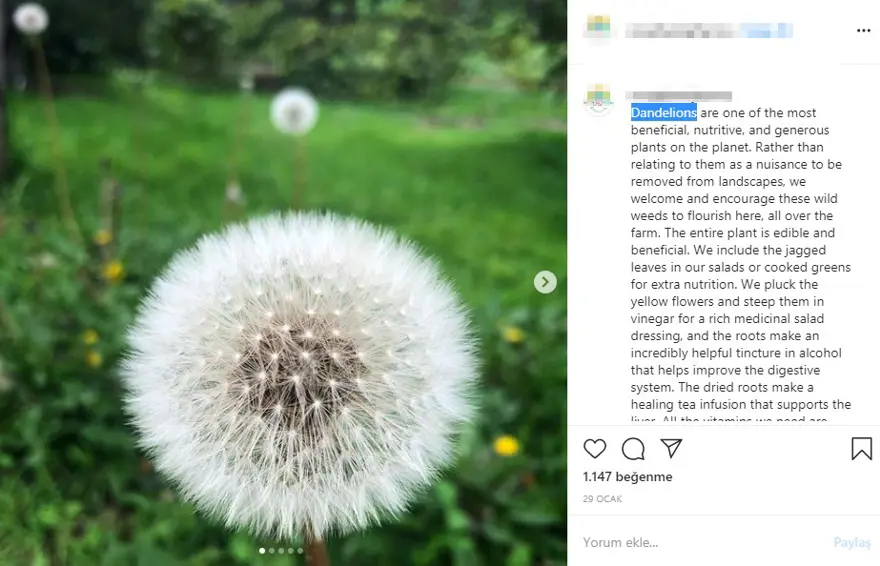Viewport: 880px width, 566px height.
Task: Select the second carousel dot indicator
Action: coord(272,551)
